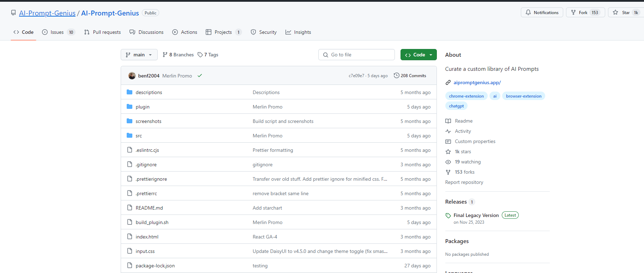
Task: Open the Code tab
Action: click(24, 32)
